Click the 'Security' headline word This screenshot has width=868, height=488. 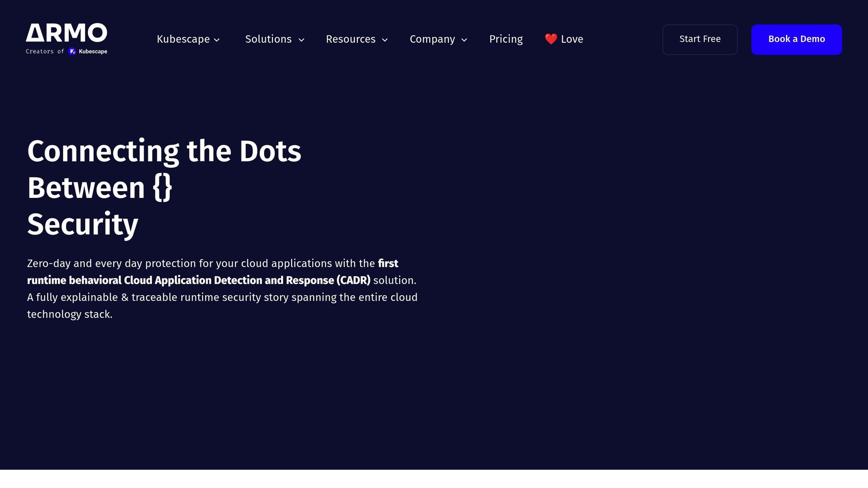[x=83, y=225]
